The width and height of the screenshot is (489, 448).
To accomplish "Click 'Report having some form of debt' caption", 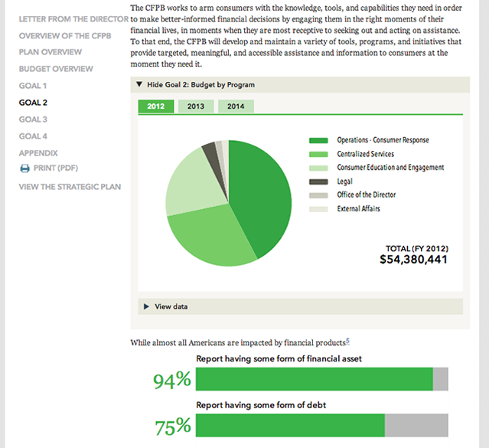I will (x=261, y=405).
